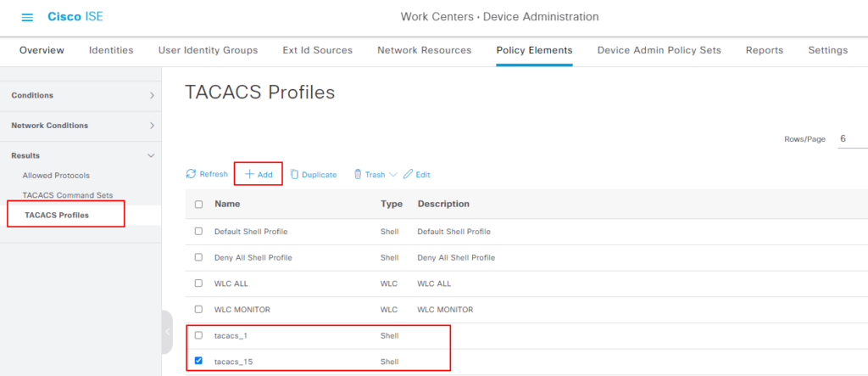Click the Refresh icon in toolbar
The width and height of the screenshot is (868, 376).
click(x=192, y=174)
